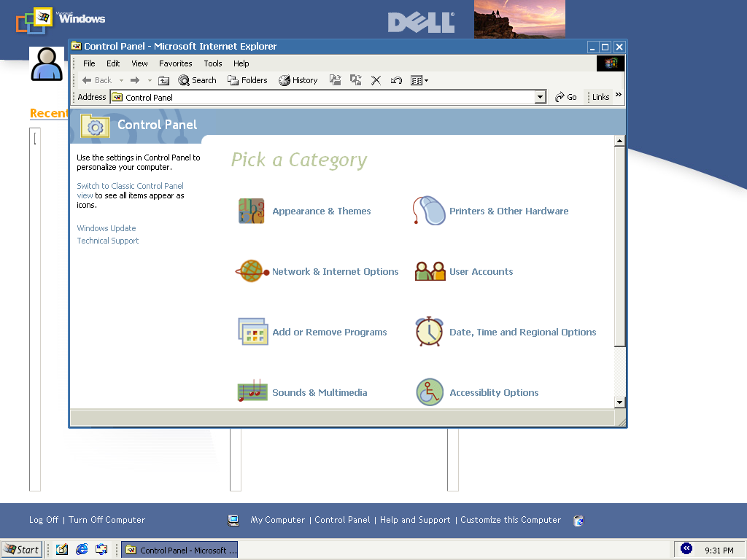Open Date, Time and Regional Options link
Image resolution: width=747 pixels, height=560 pixels.
522,332
